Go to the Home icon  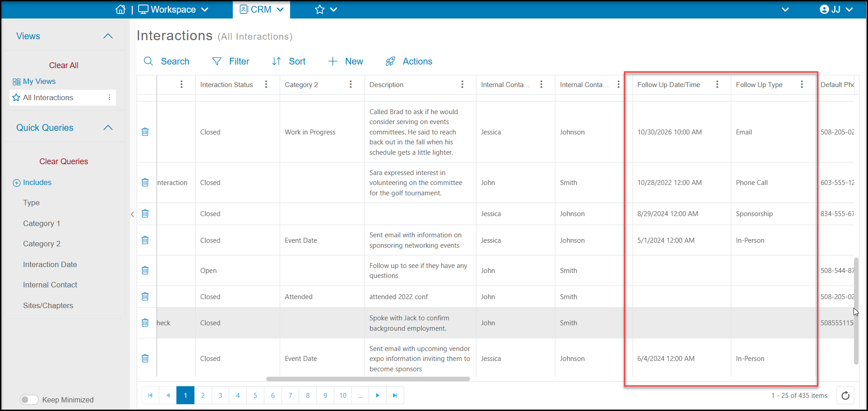pyautogui.click(x=120, y=9)
